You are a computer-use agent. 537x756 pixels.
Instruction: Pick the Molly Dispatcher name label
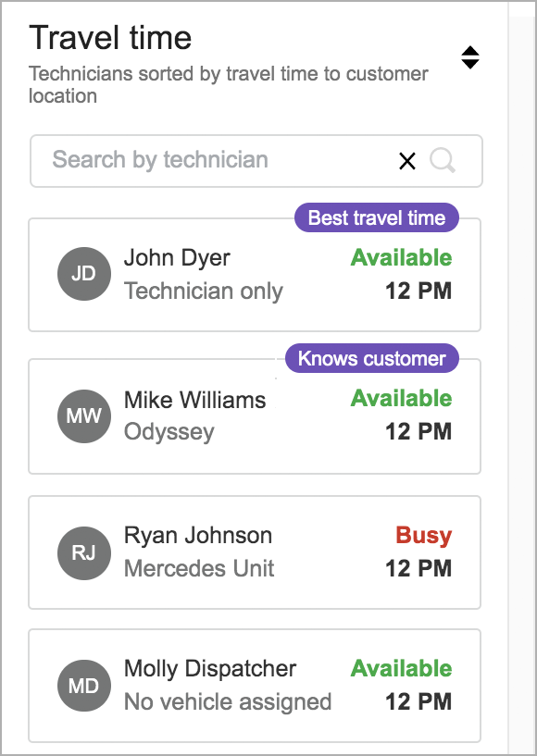[210, 669]
